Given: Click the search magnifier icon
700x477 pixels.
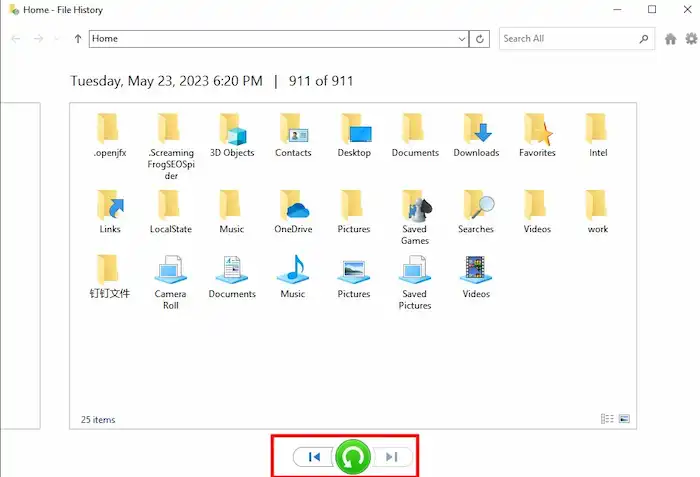Looking at the screenshot, I should point(644,39).
